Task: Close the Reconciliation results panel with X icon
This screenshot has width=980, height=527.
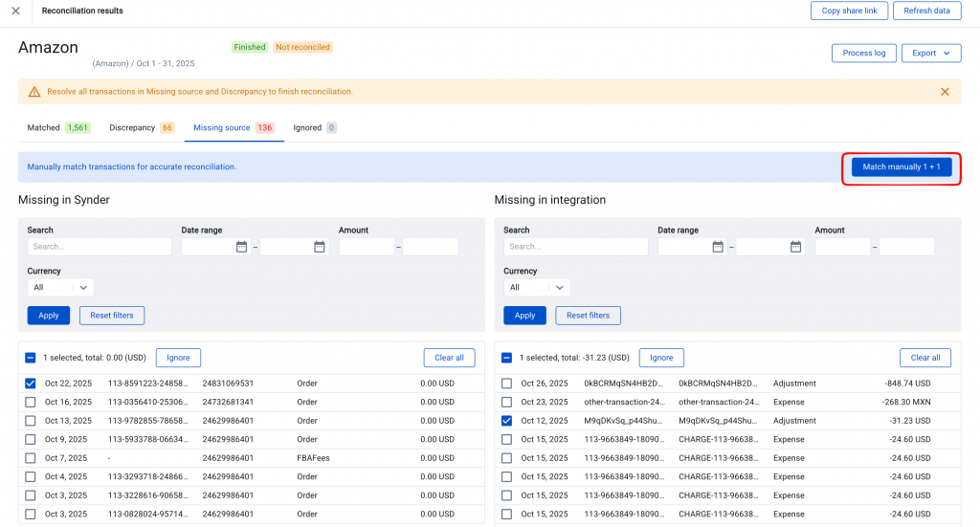Action: pos(15,11)
